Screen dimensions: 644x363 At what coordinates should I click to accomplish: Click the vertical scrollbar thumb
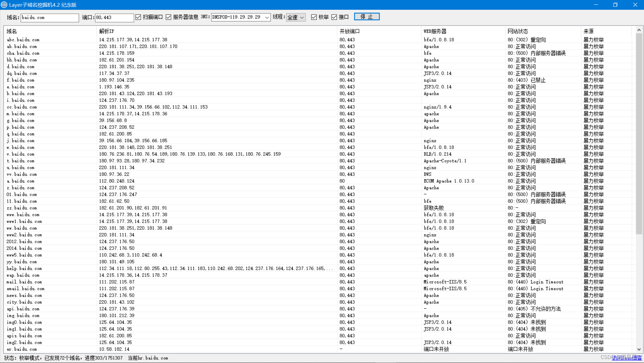(639, 134)
